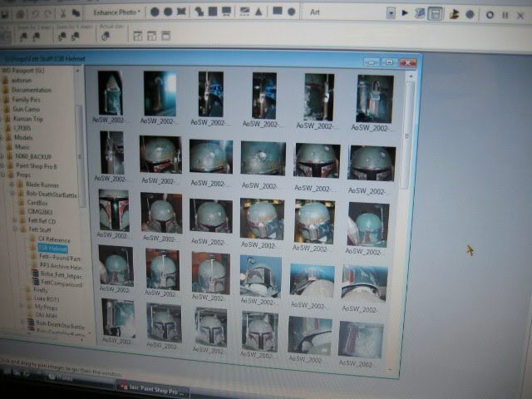Select the Fett Stuff folder
The image size is (532, 399).
(x=40, y=229)
